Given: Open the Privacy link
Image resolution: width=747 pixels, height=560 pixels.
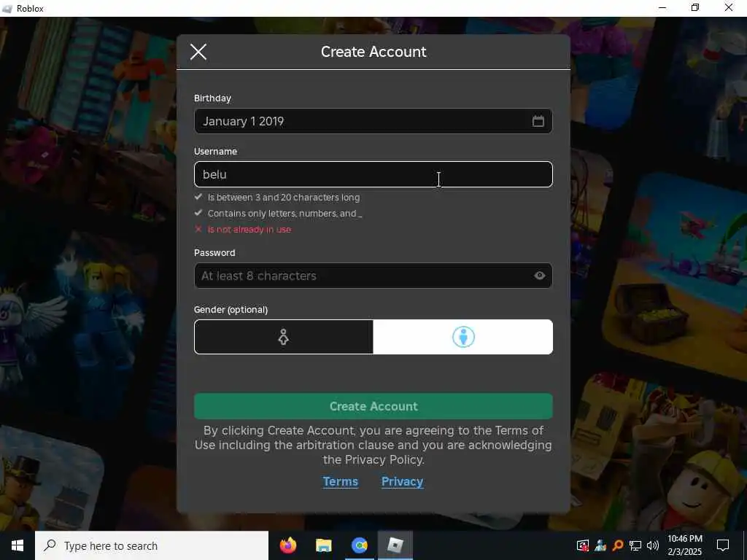Looking at the screenshot, I should (402, 481).
